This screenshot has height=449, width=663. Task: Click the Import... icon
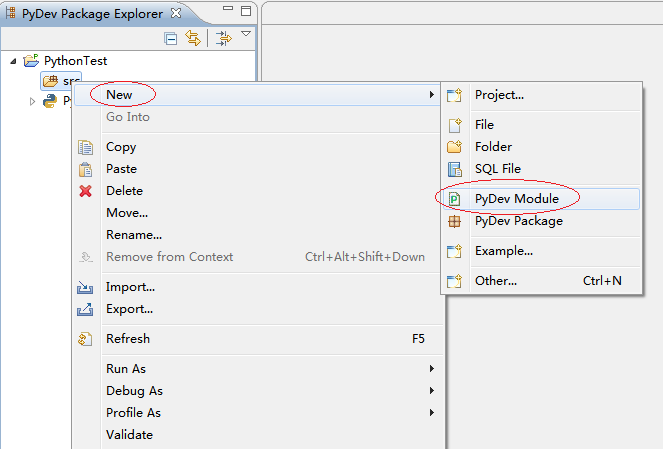point(86,287)
